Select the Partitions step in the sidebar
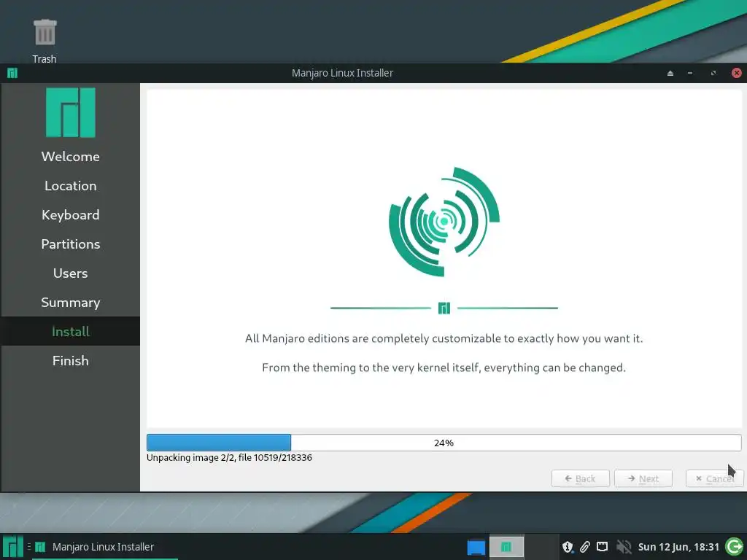Viewport: 747px width, 560px height. [71, 244]
